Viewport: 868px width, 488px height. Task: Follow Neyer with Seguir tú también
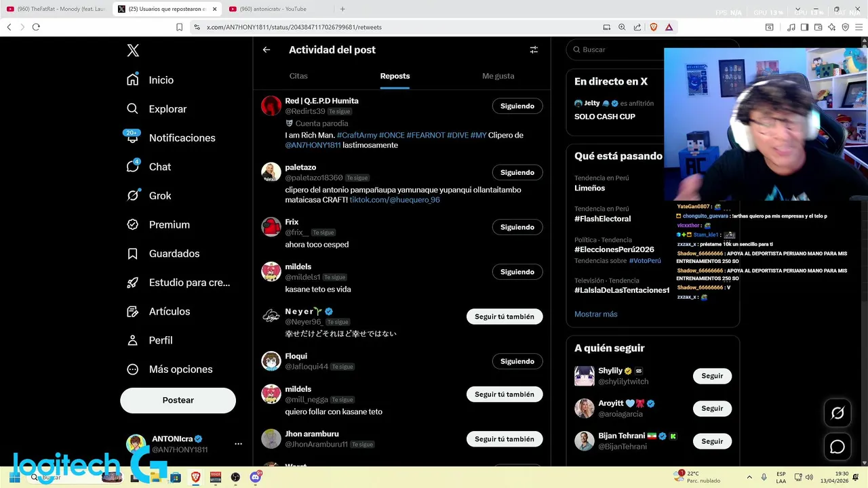pos(505,317)
